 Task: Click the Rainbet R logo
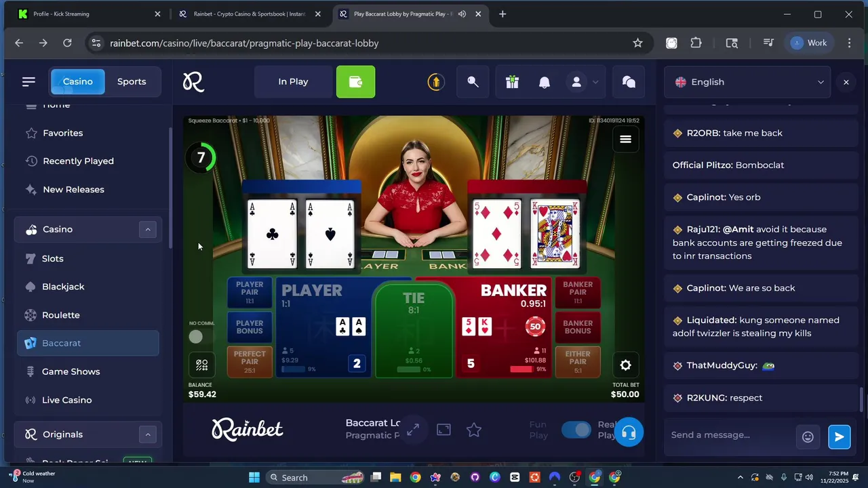193,82
